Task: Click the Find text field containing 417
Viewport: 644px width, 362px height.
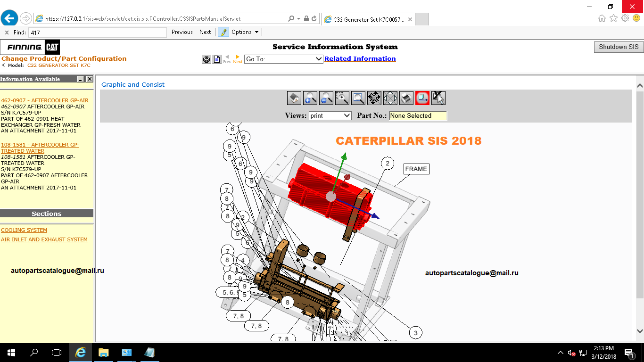Action: pos(98,33)
